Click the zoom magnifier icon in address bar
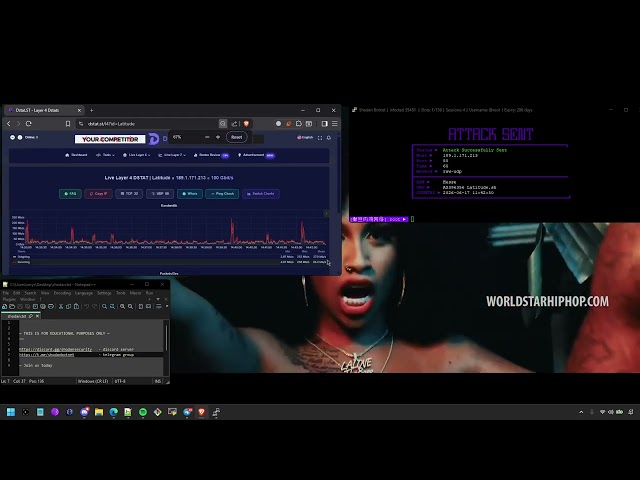 click(x=223, y=124)
